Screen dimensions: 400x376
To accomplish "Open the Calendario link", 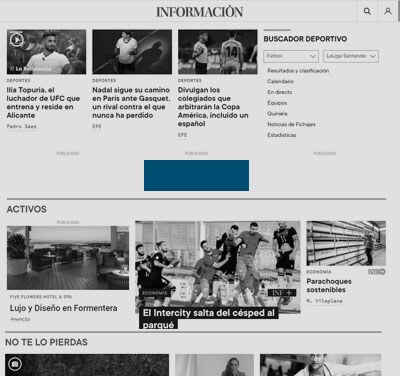I will tap(280, 81).
